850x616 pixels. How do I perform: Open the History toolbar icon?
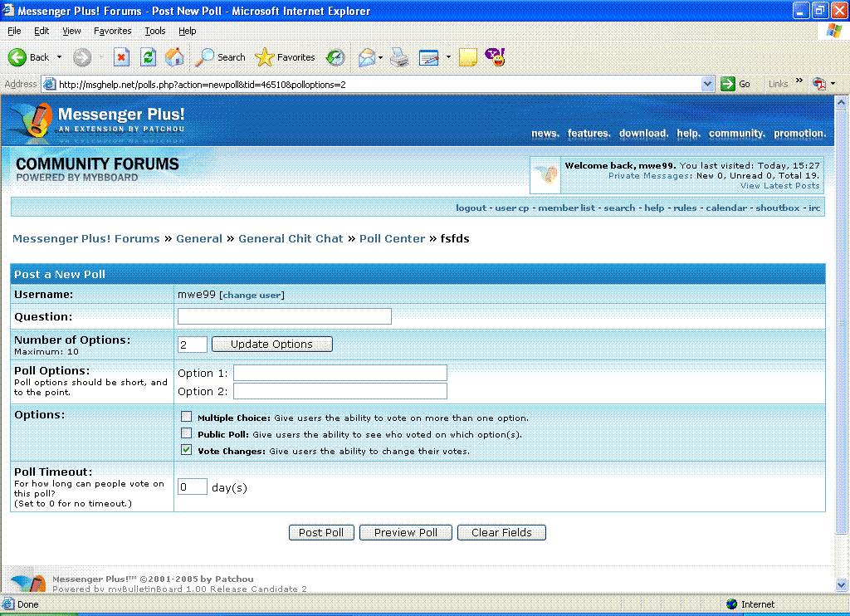tap(335, 57)
